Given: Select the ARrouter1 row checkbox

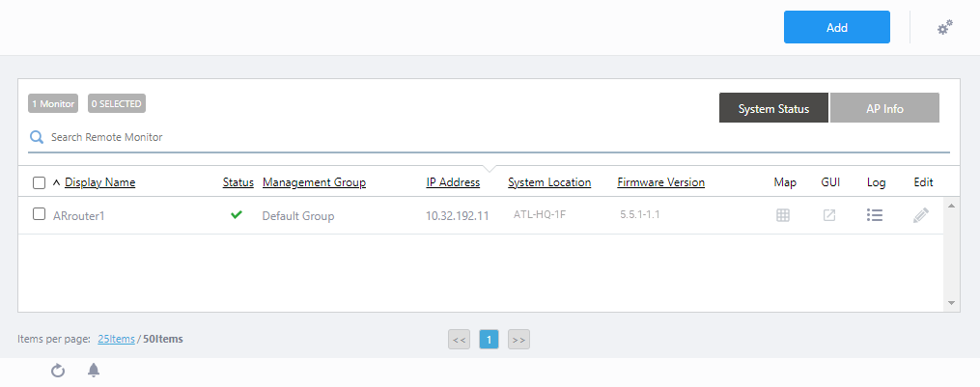Looking at the screenshot, I should 39,214.
